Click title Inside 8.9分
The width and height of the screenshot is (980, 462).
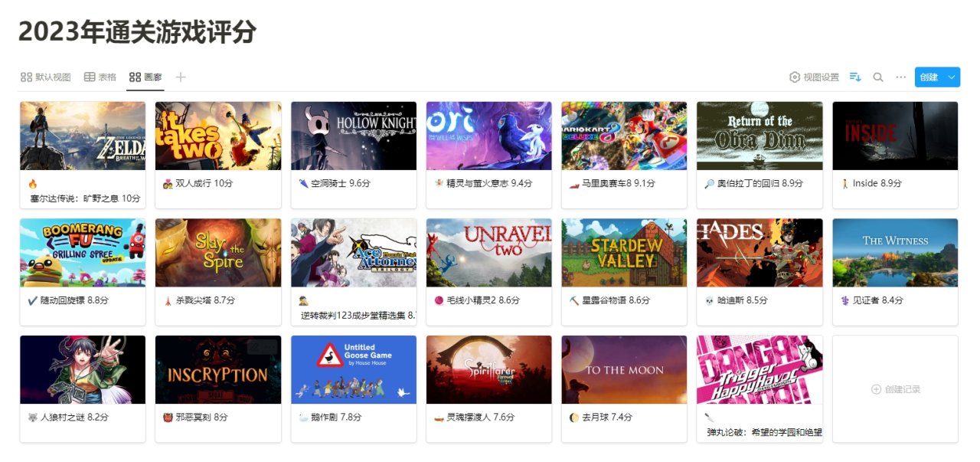(877, 184)
